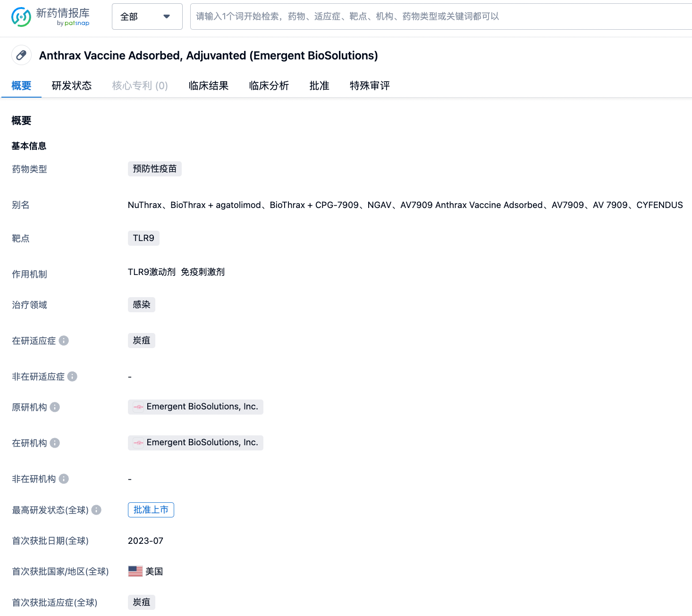692x616 pixels.
Task: Click info icon next to 最高研发状态(全球)
Action: point(96,510)
